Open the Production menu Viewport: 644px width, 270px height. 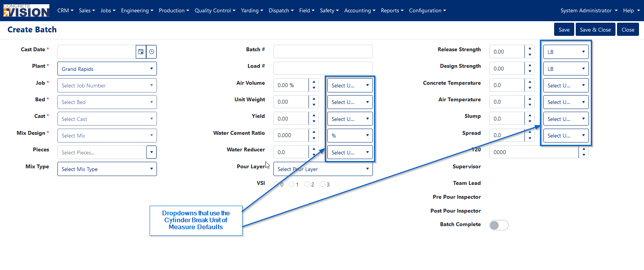(x=174, y=10)
